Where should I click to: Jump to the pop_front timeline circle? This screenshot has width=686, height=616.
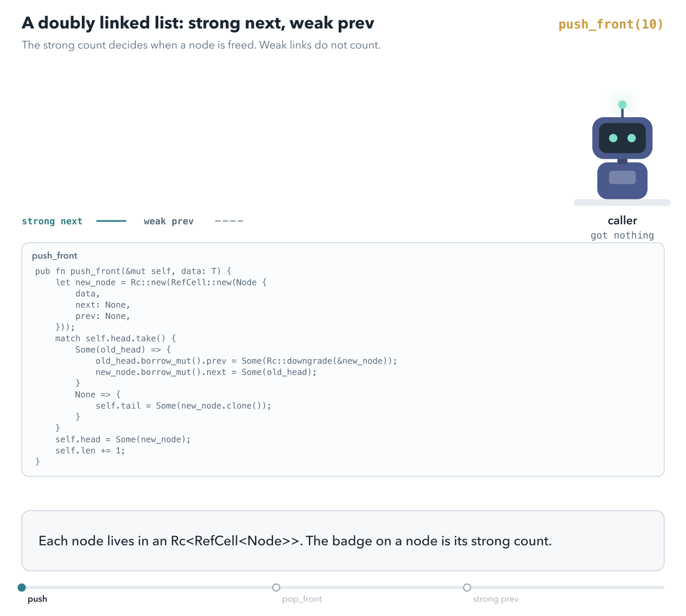276,588
